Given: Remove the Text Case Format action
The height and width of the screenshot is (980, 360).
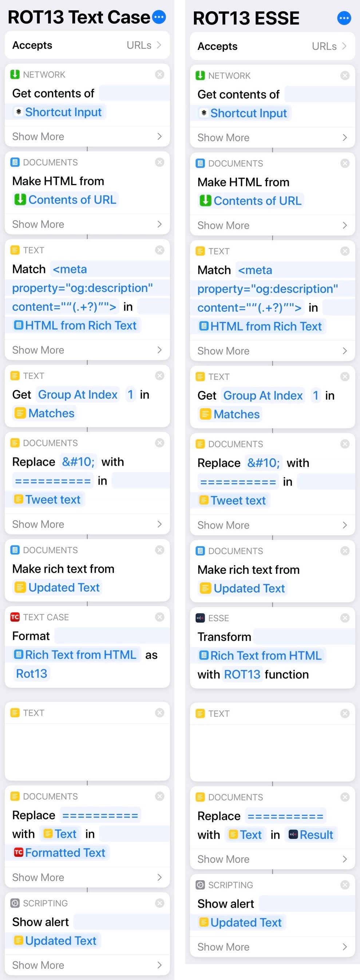Looking at the screenshot, I should [160, 617].
